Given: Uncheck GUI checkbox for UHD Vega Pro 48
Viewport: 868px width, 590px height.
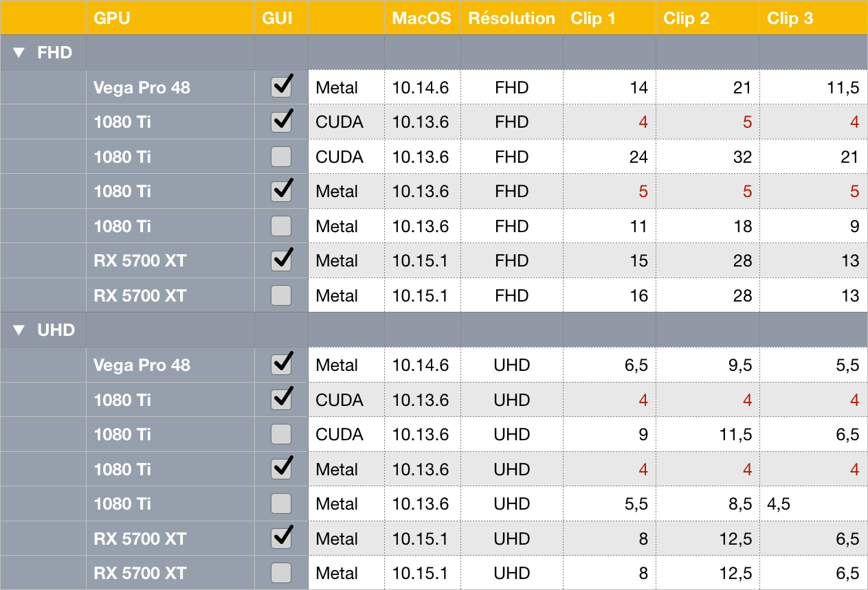Looking at the screenshot, I should pyautogui.click(x=281, y=365).
